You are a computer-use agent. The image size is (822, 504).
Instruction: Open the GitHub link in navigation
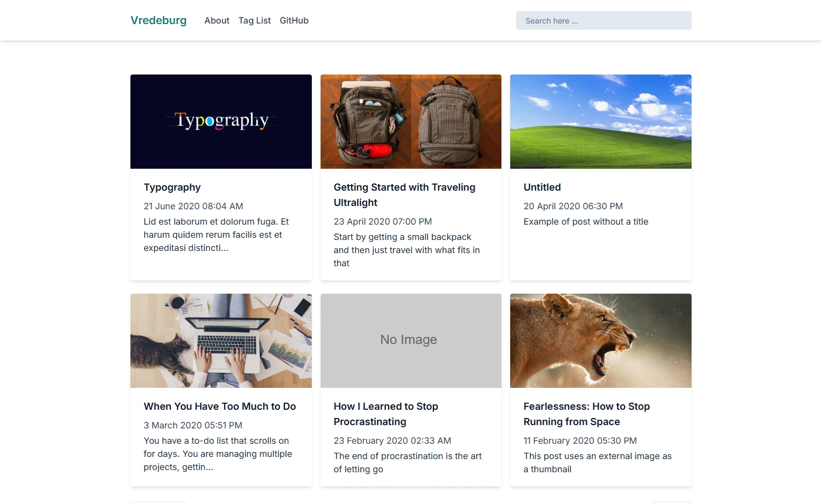[x=294, y=20]
